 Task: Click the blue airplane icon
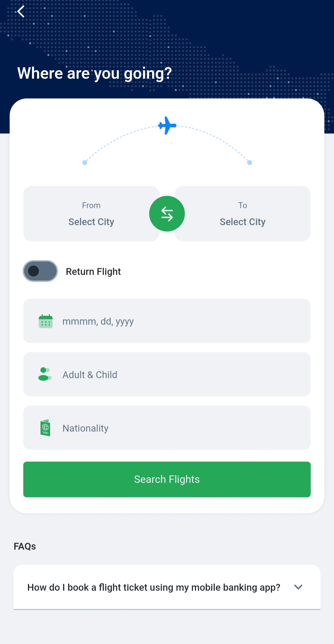pyautogui.click(x=167, y=125)
